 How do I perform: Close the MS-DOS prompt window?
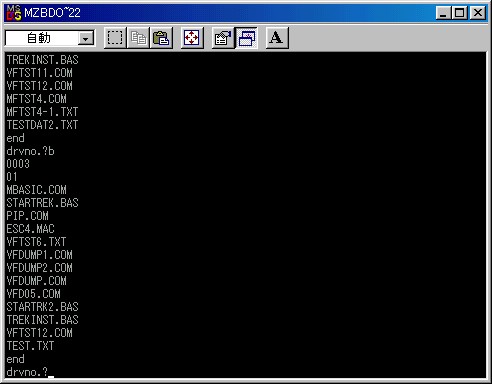click(x=478, y=13)
